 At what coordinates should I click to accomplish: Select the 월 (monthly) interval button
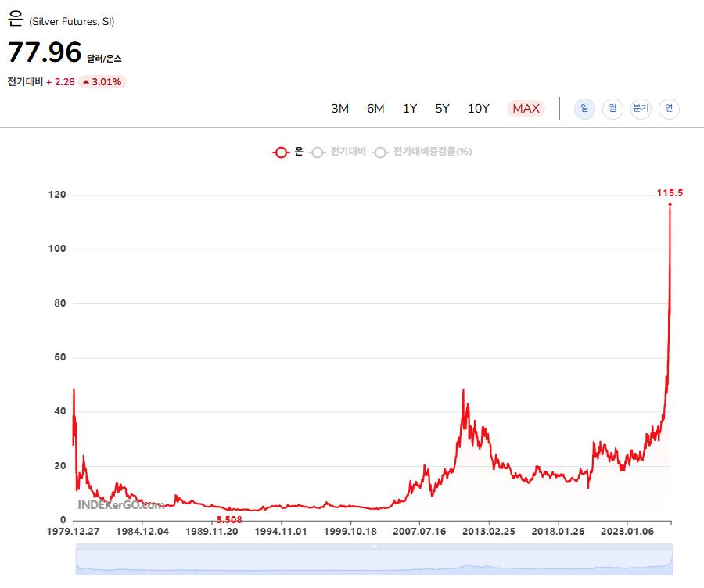tap(612, 109)
